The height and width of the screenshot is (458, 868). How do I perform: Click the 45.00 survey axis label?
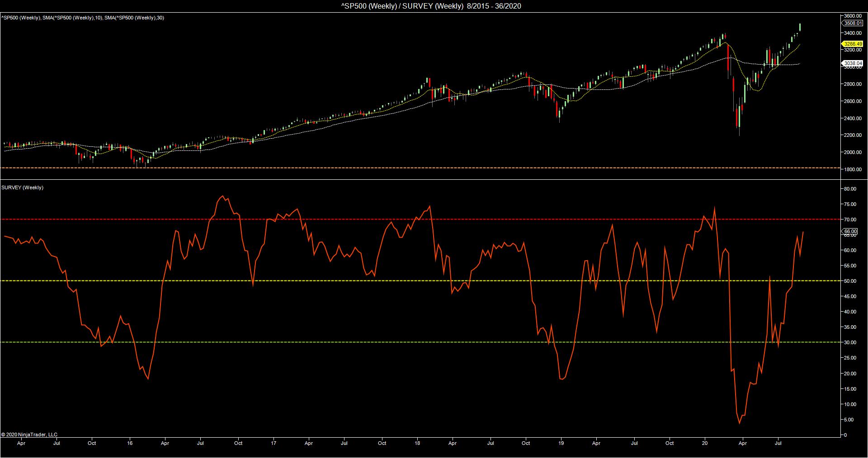click(x=850, y=296)
